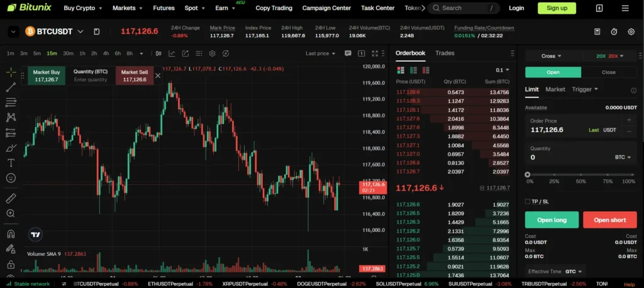Viewport: 644px width, 288px height.
Task: Switch to the Trades tab
Action: pos(445,53)
